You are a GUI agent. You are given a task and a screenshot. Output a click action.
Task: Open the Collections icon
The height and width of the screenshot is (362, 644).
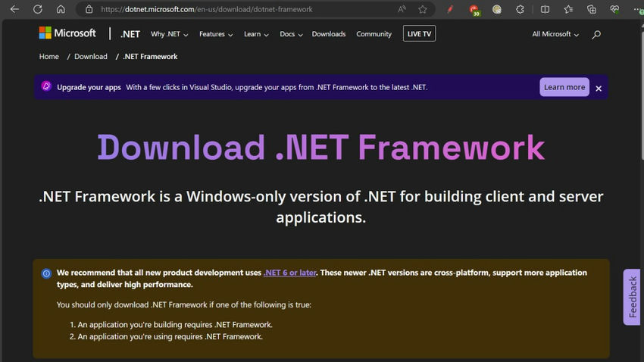click(592, 9)
